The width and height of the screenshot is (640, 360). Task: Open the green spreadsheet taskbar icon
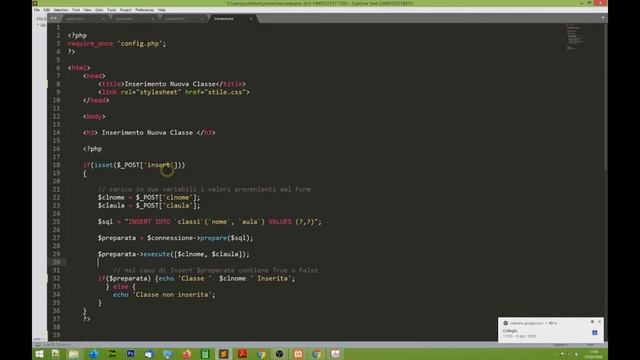205,354
